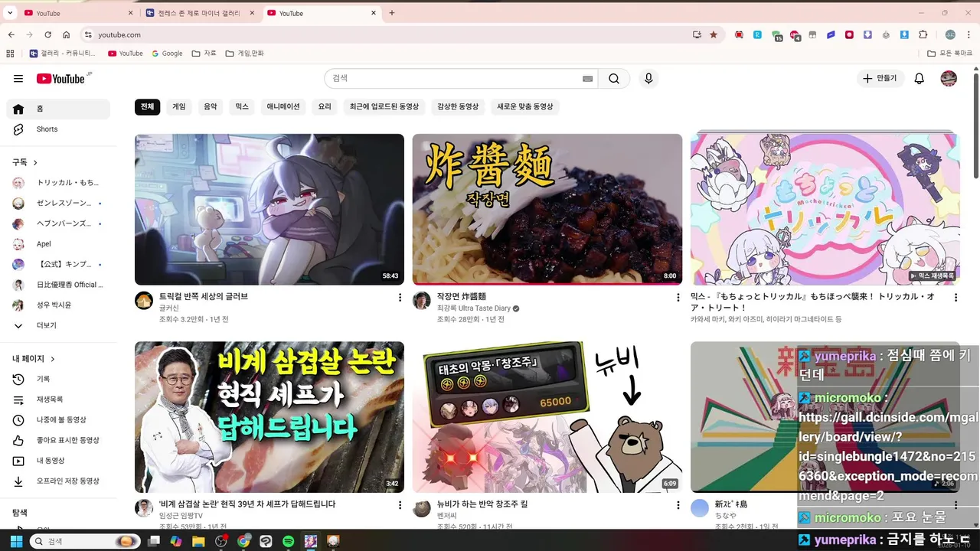The width and height of the screenshot is (980, 551).
Task: Open more options for 뉴비가 하는 반악 video
Action: click(x=678, y=505)
